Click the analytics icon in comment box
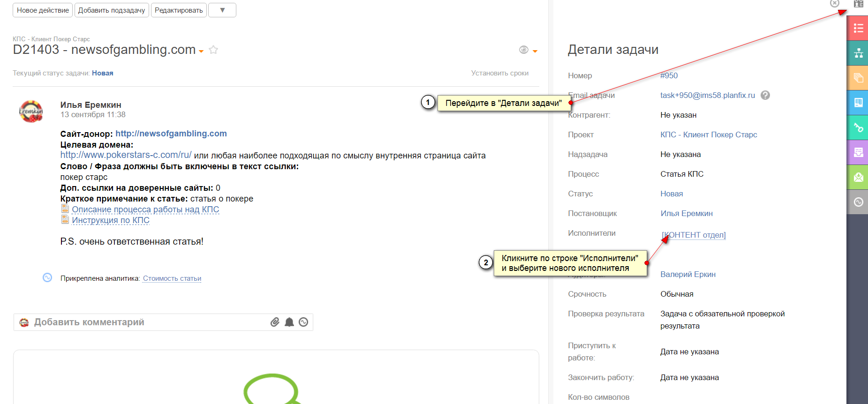This screenshot has height=404, width=868. click(x=303, y=322)
